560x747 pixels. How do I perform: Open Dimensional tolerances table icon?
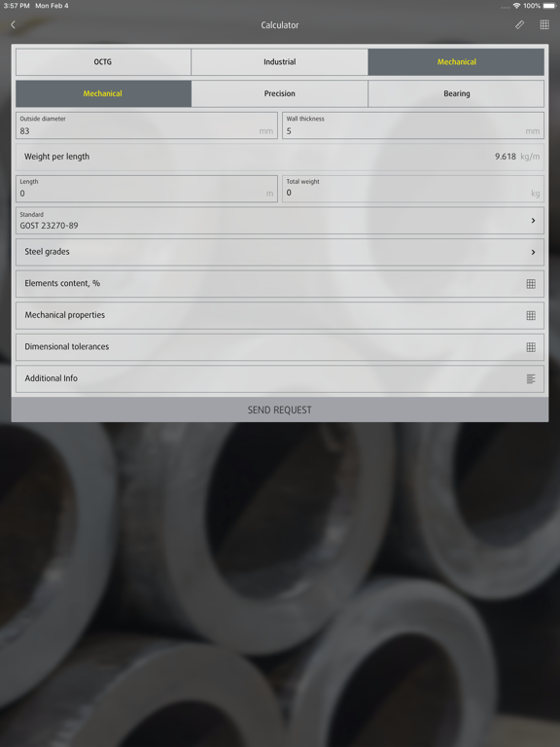pos(531,347)
